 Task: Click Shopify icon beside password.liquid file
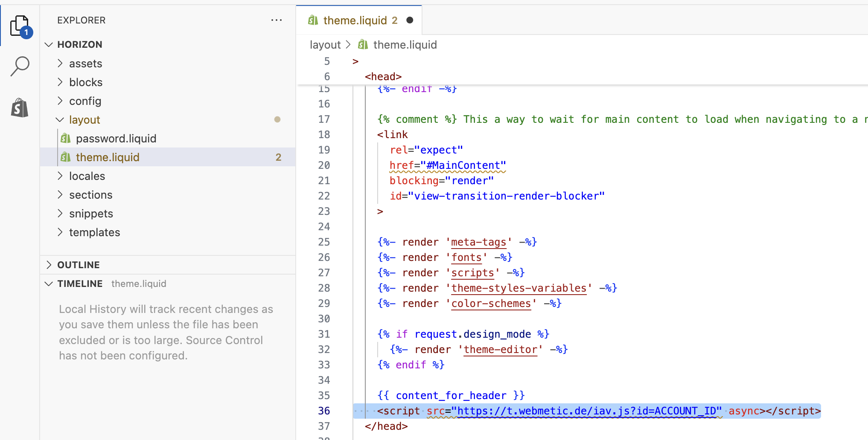pyautogui.click(x=66, y=138)
